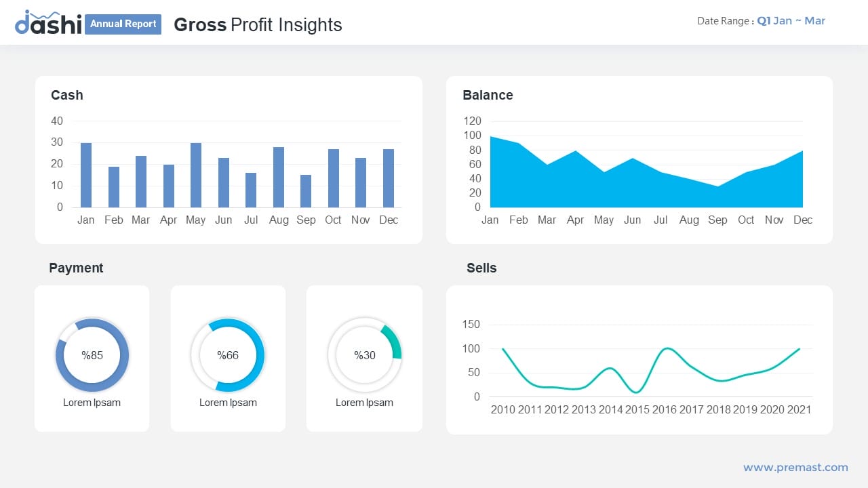Click the 120 axis value in Balance chart
868x488 pixels.
[473, 121]
